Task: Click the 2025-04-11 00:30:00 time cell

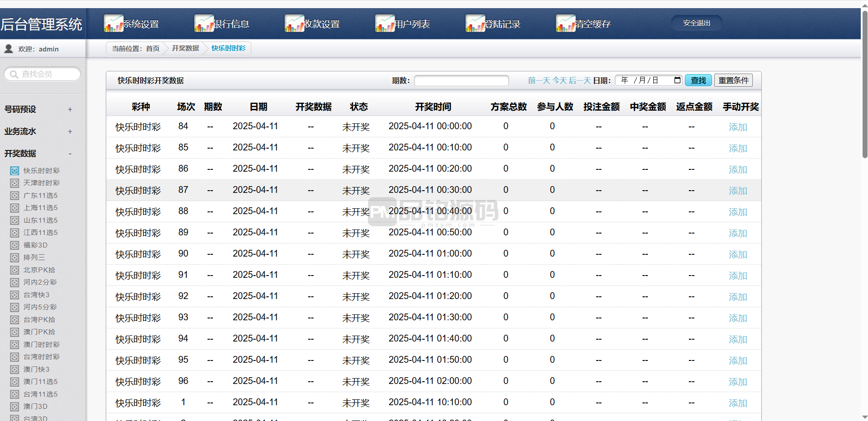Action: [430, 190]
